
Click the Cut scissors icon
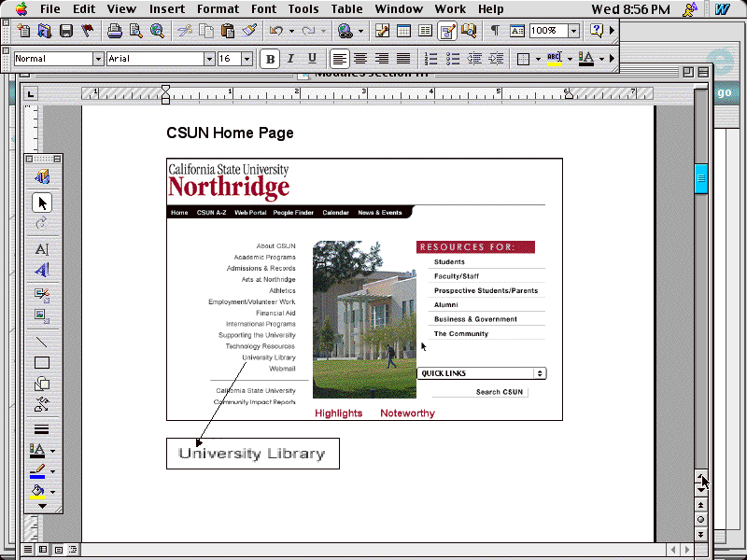[184, 31]
